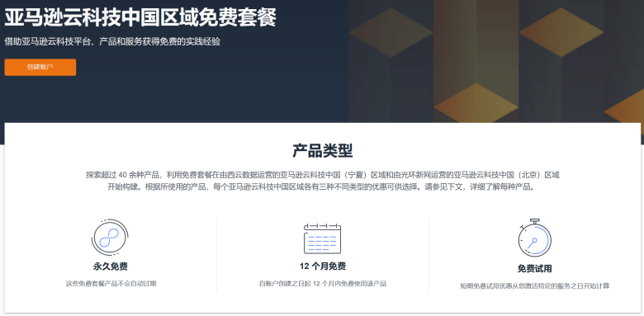Click the dim diamond shape at the banner's top center
This screenshot has width=644, height=316.
tap(391, 32)
